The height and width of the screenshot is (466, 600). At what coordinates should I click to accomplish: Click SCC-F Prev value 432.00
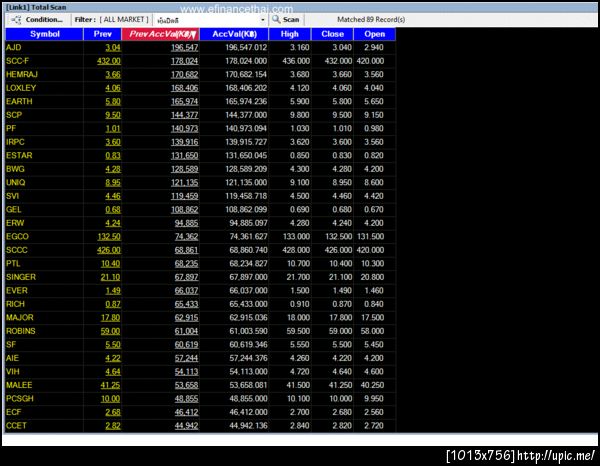point(109,61)
